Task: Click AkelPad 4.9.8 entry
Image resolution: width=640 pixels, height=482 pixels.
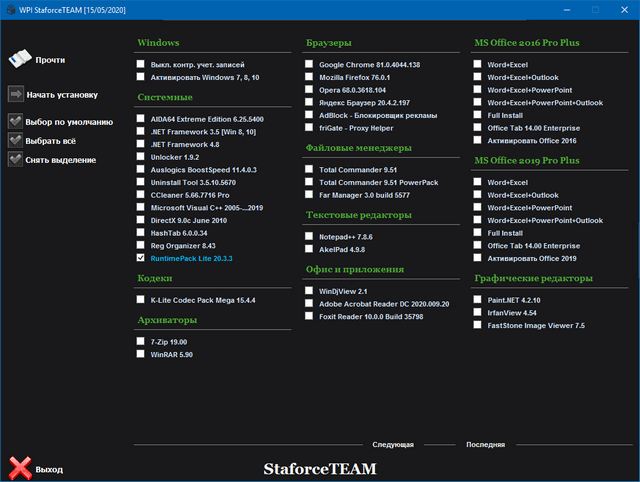Action: pyautogui.click(x=342, y=249)
